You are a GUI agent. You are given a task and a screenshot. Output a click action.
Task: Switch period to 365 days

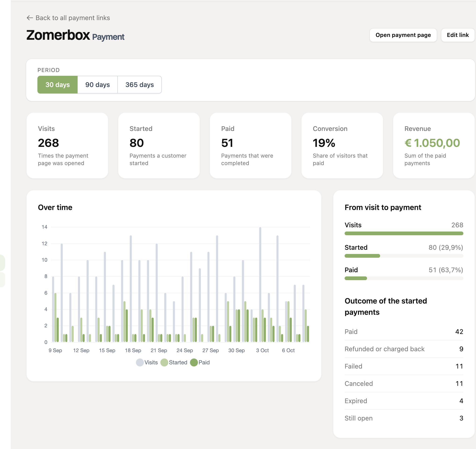click(x=140, y=84)
